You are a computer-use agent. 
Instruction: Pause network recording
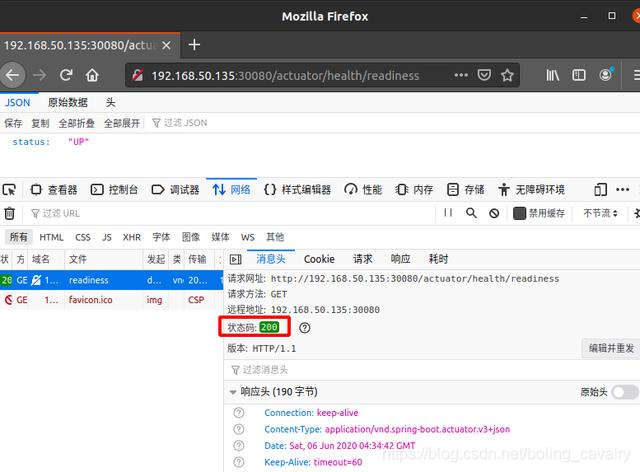click(x=448, y=213)
